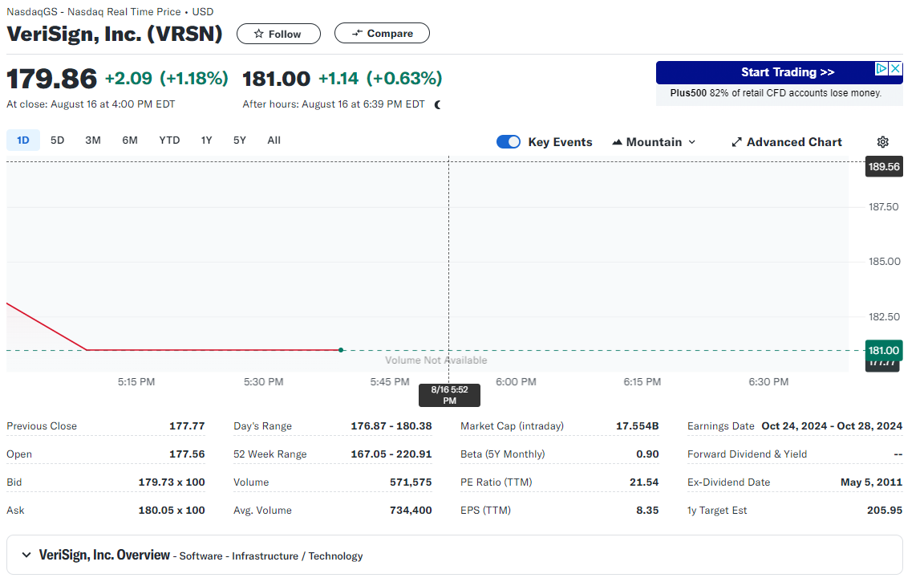Switch to the 5D time range
Screen dimensions: 924x578
coord(57,140)
